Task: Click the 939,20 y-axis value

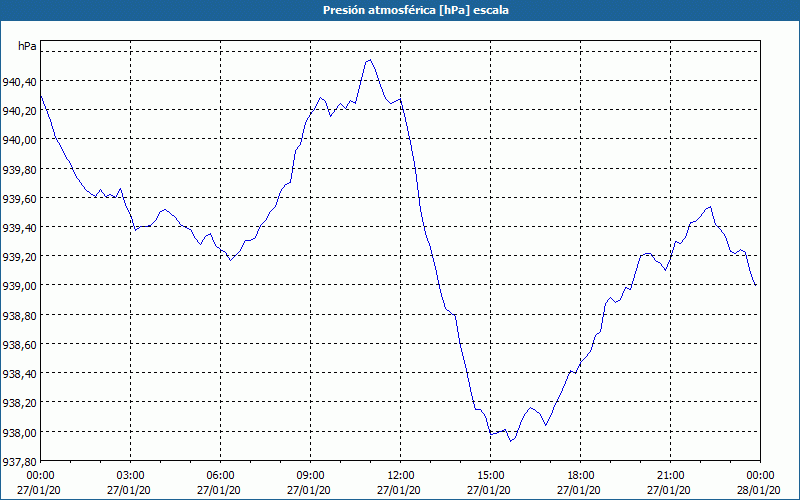Action: pos(19,256)
